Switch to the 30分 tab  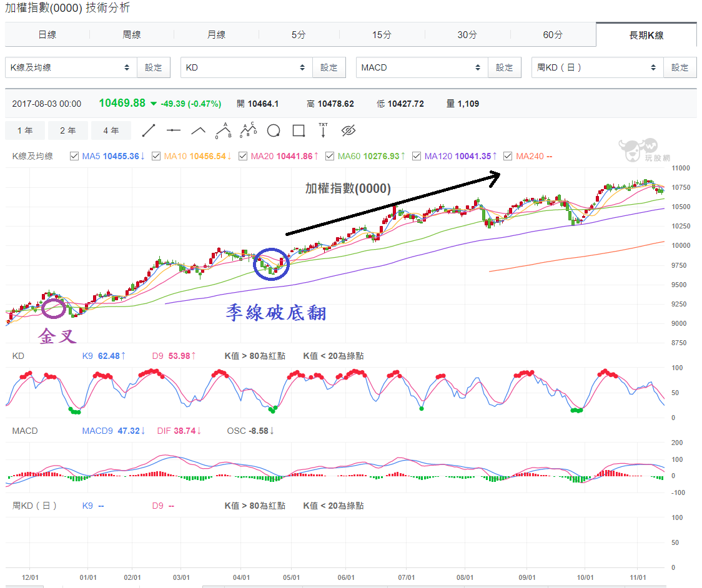[x=467, y=35]
